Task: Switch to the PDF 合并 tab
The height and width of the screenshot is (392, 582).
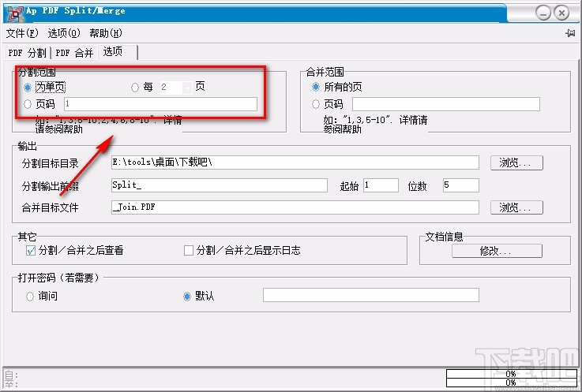Action: point(74,53)
